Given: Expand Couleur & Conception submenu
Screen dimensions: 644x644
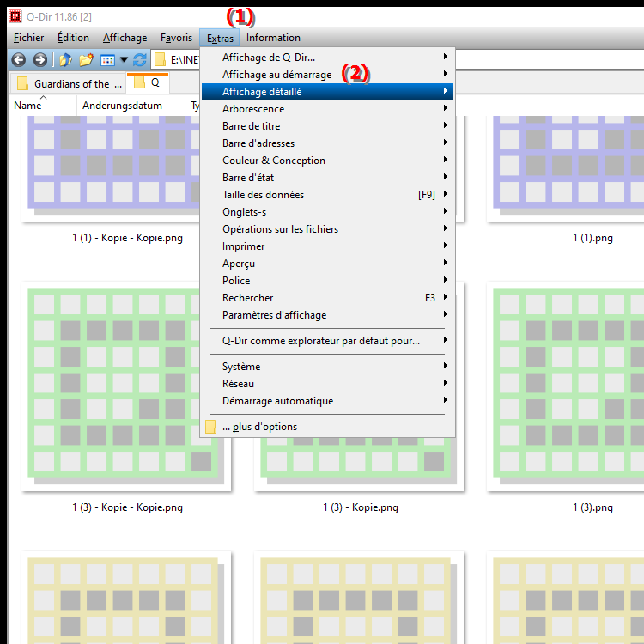Looking at the screenshot, I should [x=327, y=161].
